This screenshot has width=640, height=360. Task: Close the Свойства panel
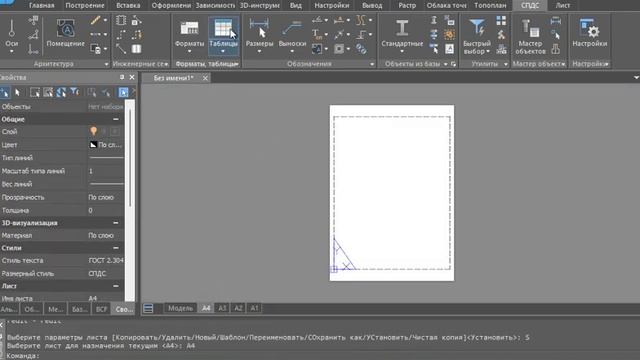(132, 77)
